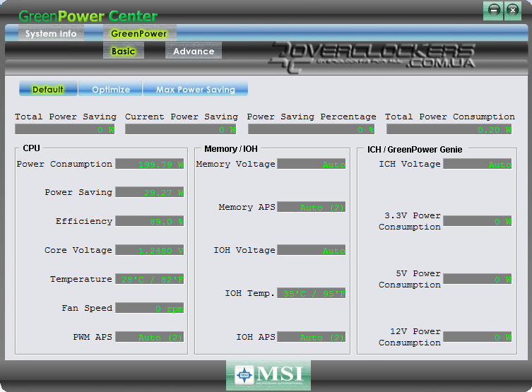Image resolution: width=532 pixels, height=392 pixels.
Task: Switch to the GreenPower tab
Action: 139,33
